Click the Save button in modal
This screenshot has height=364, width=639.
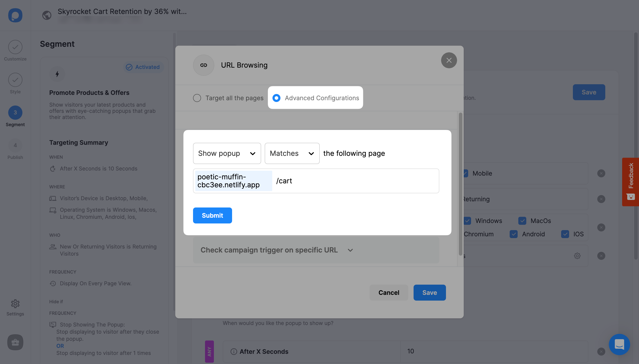coord(430,292)
